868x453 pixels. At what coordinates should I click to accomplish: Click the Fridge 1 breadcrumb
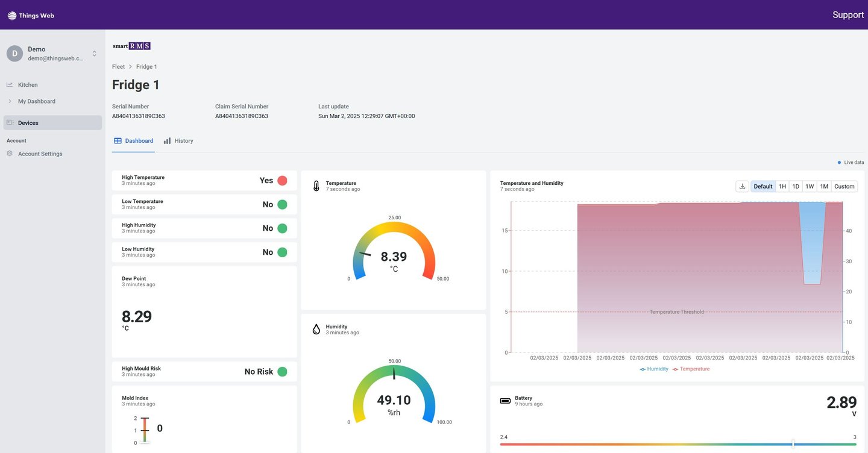coord(146,67)
